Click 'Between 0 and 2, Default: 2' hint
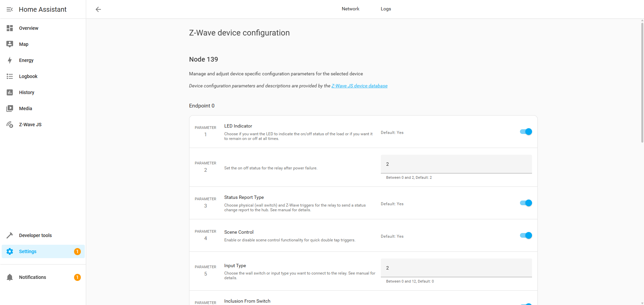Image resolution: width=644 pixels, height=305 pixels. point(409,178)
